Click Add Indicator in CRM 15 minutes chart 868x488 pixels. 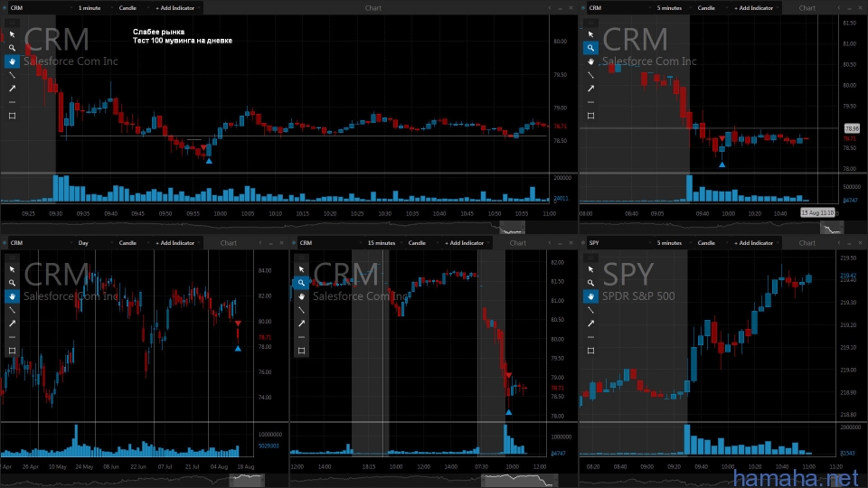(x=465, y=243)
